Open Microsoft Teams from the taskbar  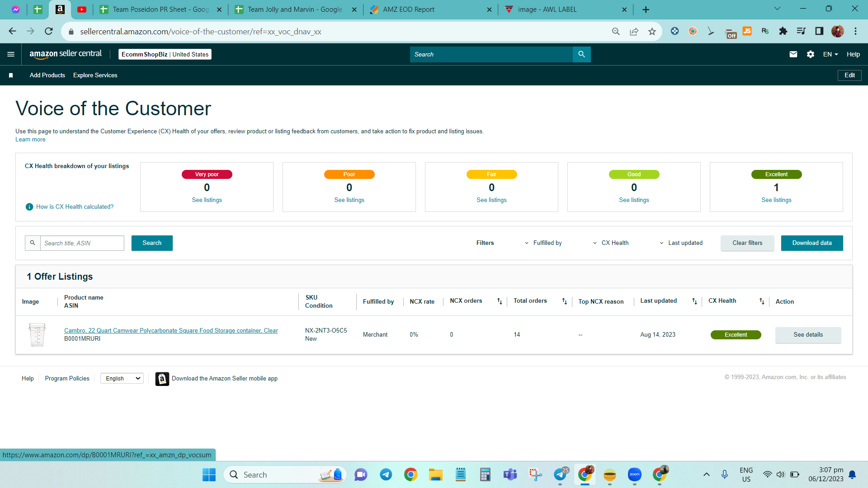(510, 475)
